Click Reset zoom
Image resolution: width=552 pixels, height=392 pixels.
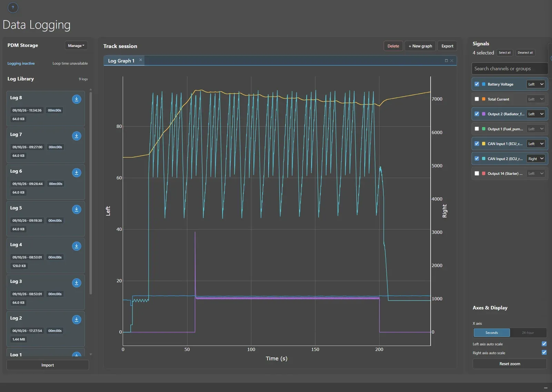(510, 364)
